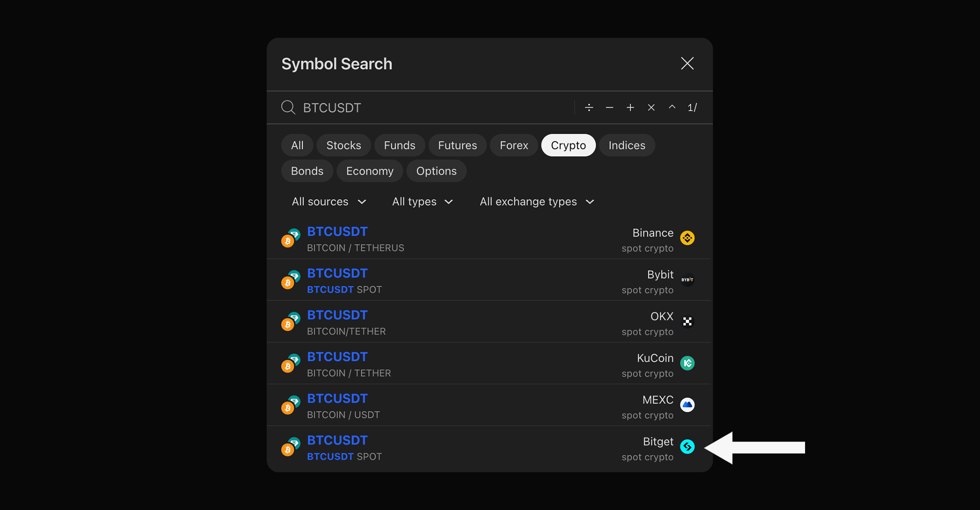Toggle the Options category filter
Viewport: 980px width, 510px height.
(x=436, y=171)
